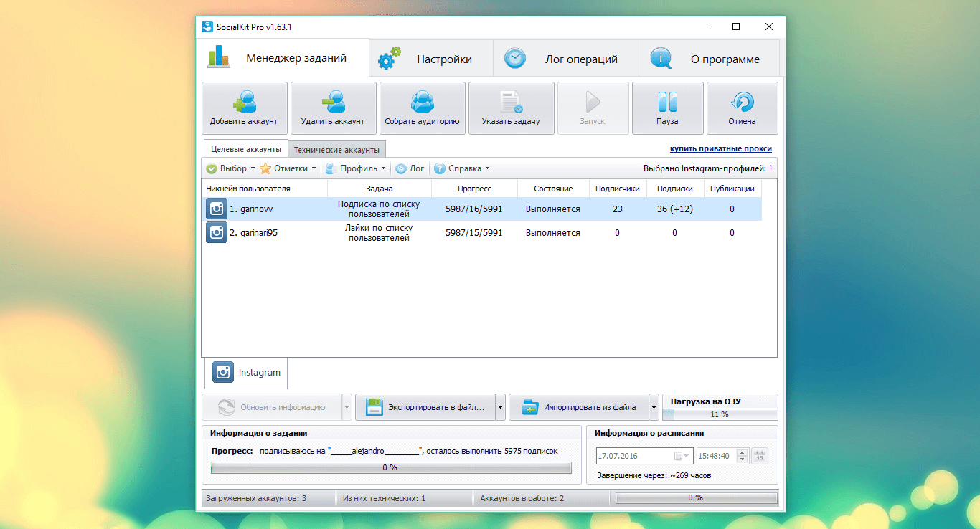Switch to the Настройки tab

click(431, 59)
